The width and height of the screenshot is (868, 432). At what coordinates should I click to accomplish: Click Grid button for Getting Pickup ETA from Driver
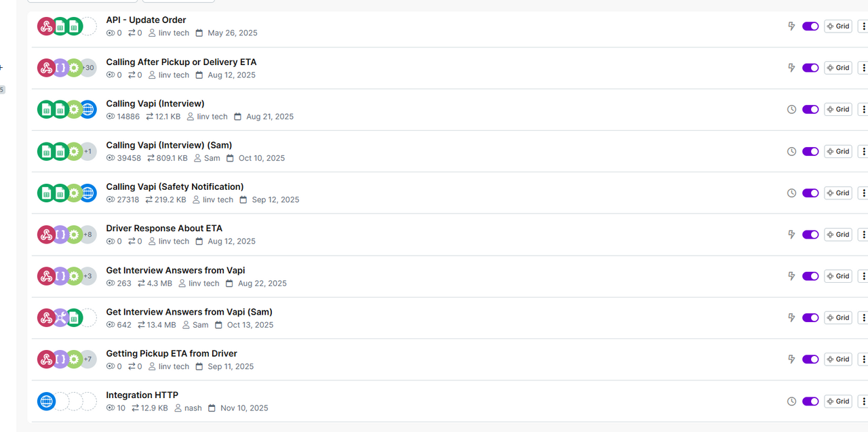[x=838, y=359]
